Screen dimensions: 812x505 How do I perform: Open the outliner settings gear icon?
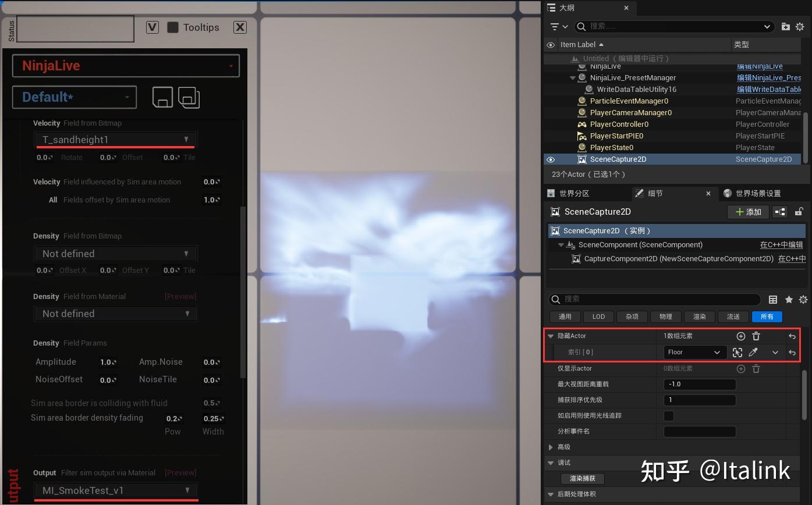tap(802, 26)
